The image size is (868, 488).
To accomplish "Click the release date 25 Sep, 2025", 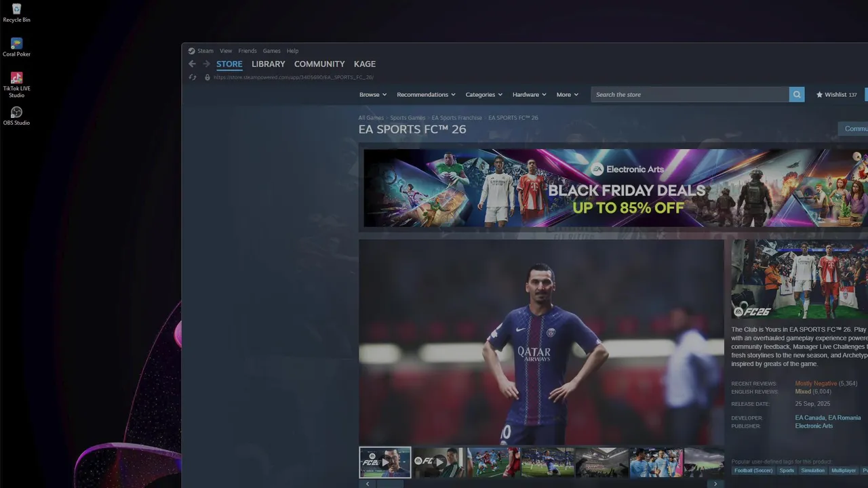I will [812, 404].
